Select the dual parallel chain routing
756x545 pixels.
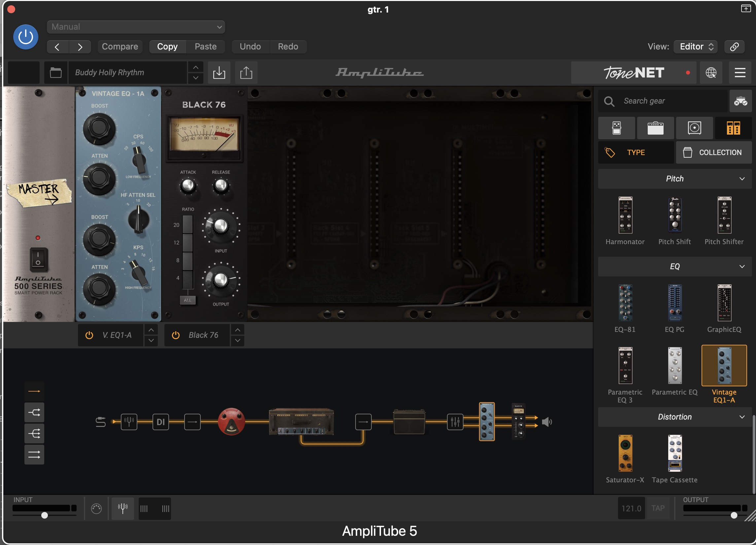pos(34,454)
